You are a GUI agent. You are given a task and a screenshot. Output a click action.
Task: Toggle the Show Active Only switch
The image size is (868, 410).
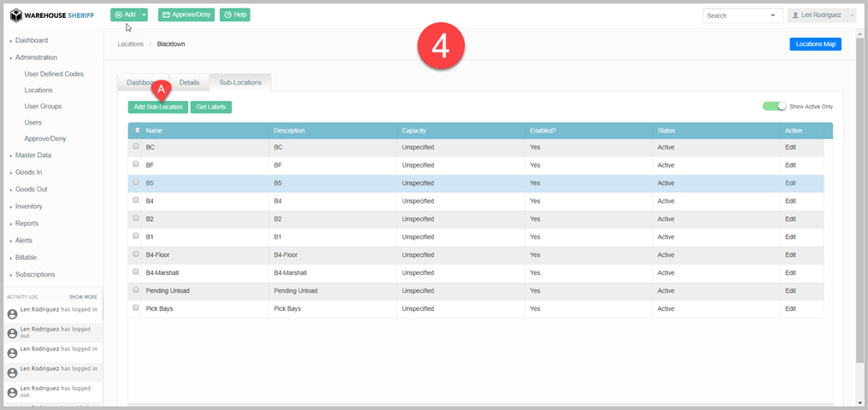click(774, 106)
